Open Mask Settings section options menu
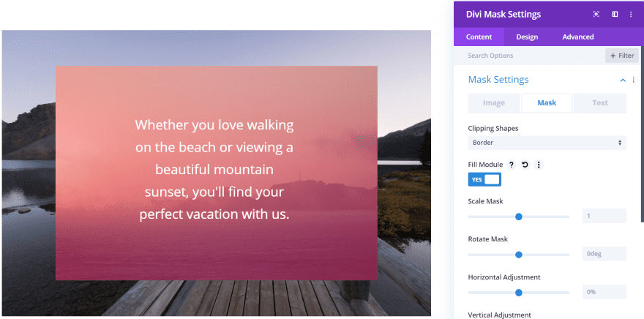Screen dimensions: 644x319 [633, 80]
